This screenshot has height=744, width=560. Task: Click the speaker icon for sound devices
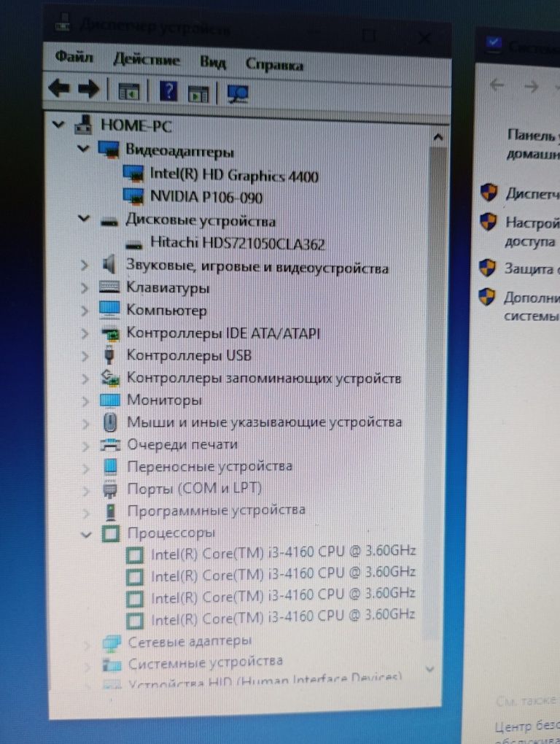tap(109, 264)
